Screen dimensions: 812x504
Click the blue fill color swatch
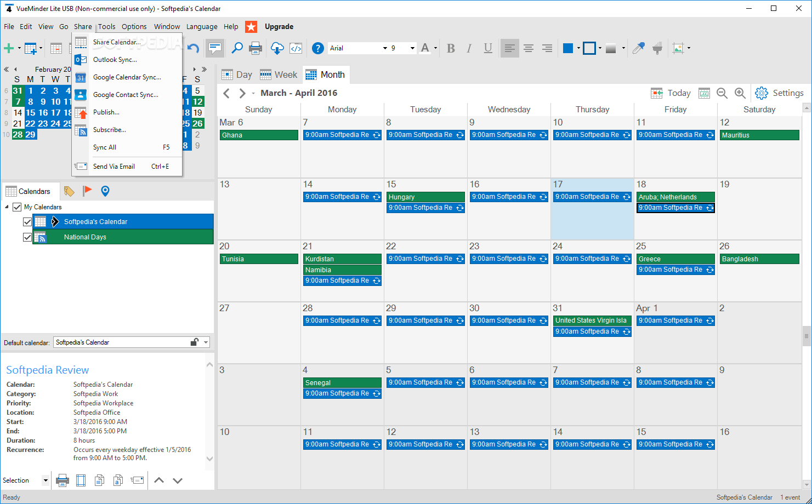[x=568, y=48]
